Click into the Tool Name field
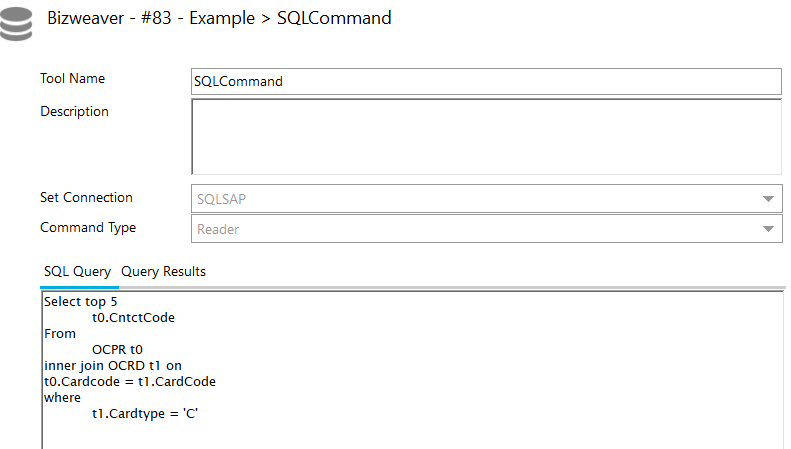The image size is (791, 449). (x=486, y=81)
